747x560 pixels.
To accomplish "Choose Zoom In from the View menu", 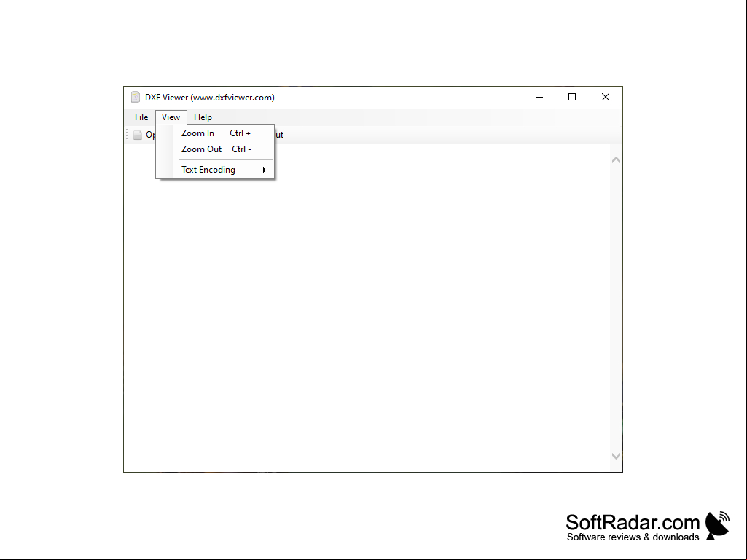I will pyautogui.click(x=215, y=133).
